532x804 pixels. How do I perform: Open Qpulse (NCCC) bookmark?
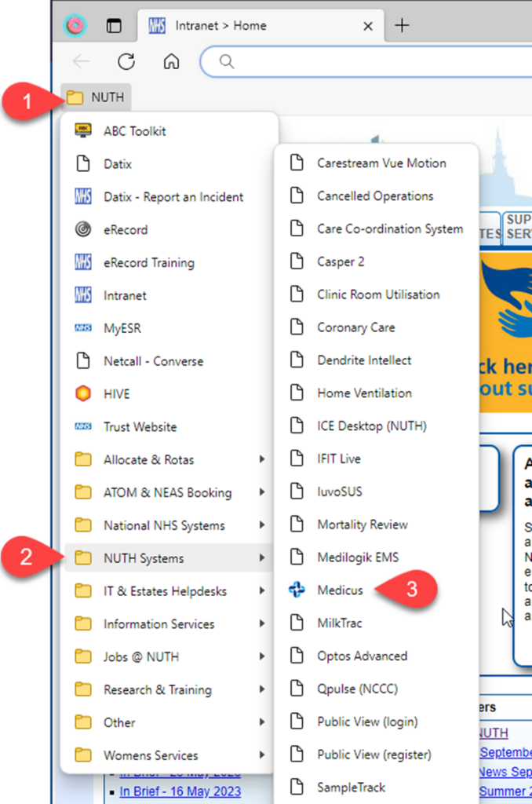376,688
